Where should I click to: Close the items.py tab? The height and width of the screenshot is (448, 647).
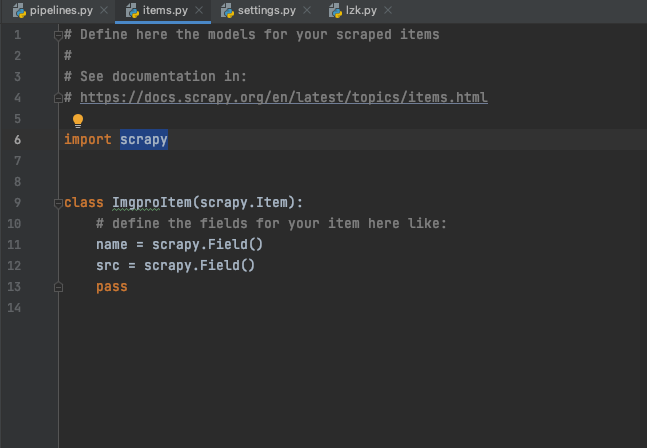pyautogui.click(x=199, y=10)
